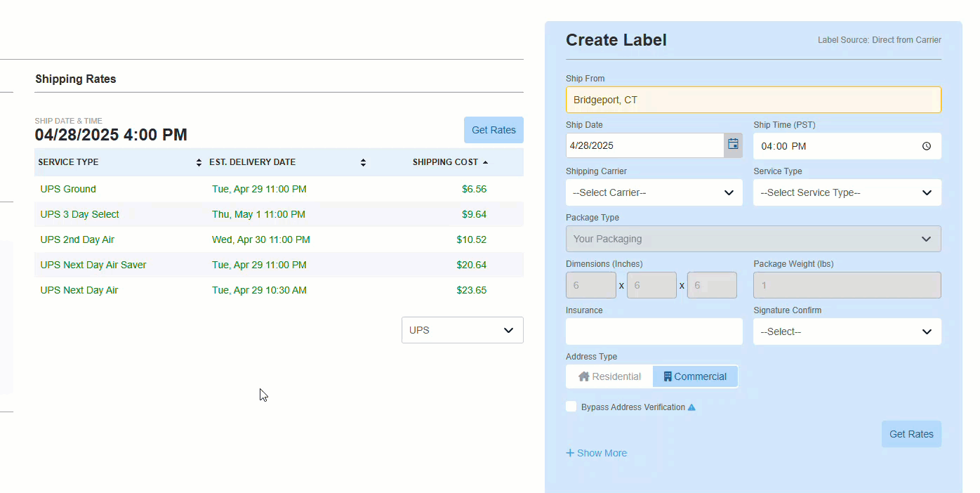Click Wed, Apr 30 11:00 PM delivery date
Screen dimensions: 980x493
pos(261,239)
